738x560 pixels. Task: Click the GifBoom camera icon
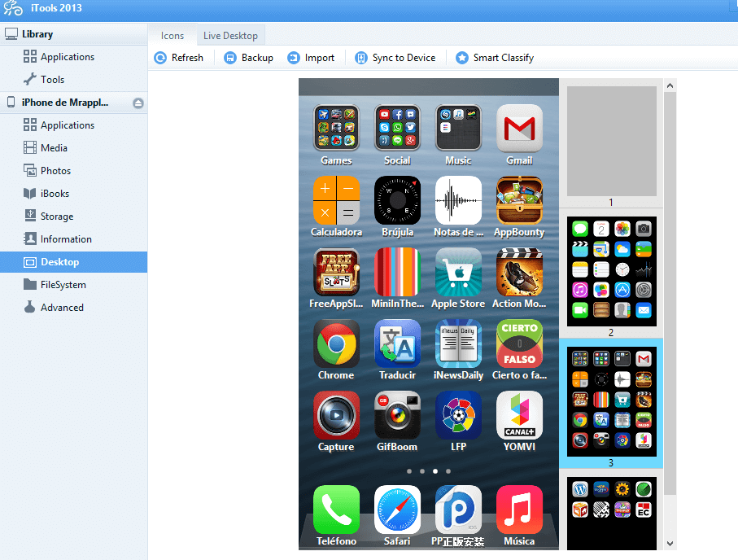[397, 415]
